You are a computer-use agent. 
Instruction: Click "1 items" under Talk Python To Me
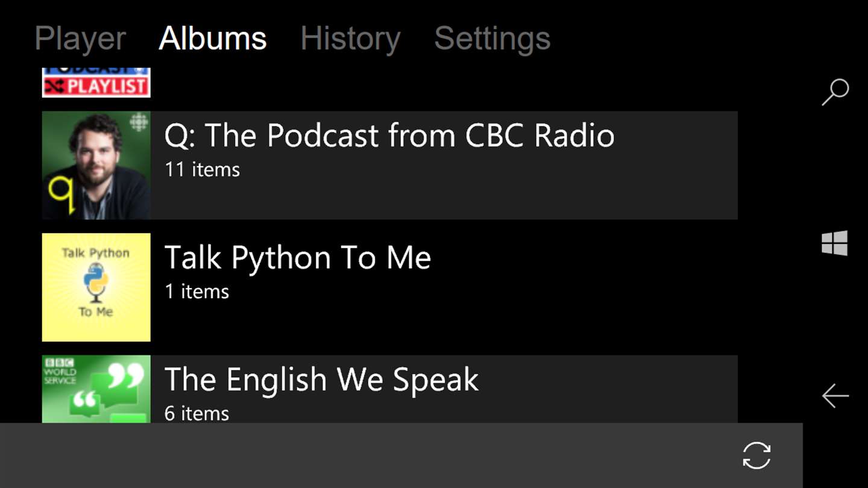(x=197, y=292)
